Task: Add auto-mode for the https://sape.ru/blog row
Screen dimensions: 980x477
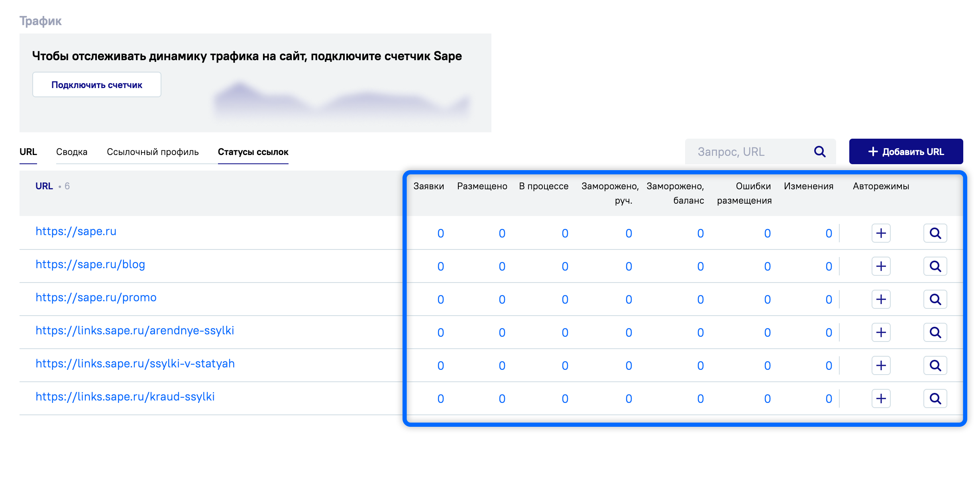Action: 881,266
